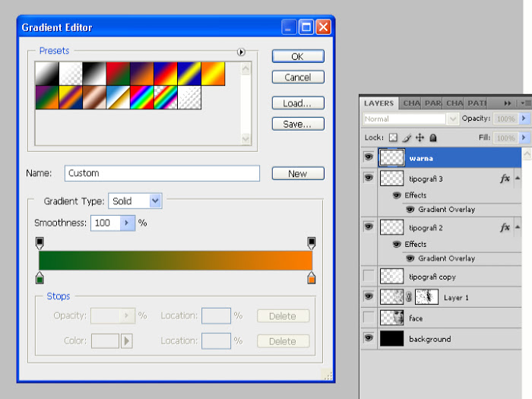Toggle lock position icon

pos(420,138)
